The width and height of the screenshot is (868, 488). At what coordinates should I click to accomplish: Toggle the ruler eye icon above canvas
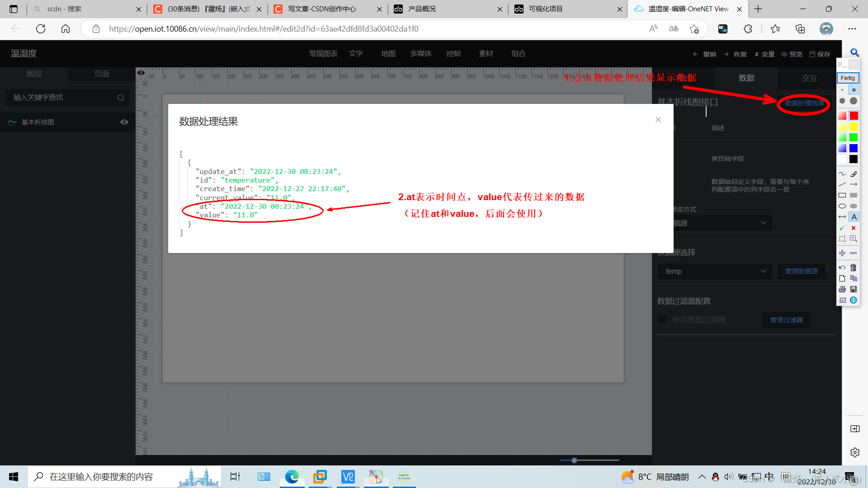[141, 73]
